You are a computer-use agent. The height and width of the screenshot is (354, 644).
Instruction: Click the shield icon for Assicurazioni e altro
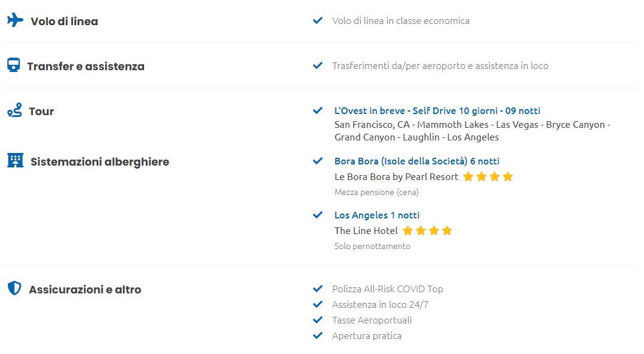pyautogui.click(x=14, y=288)
